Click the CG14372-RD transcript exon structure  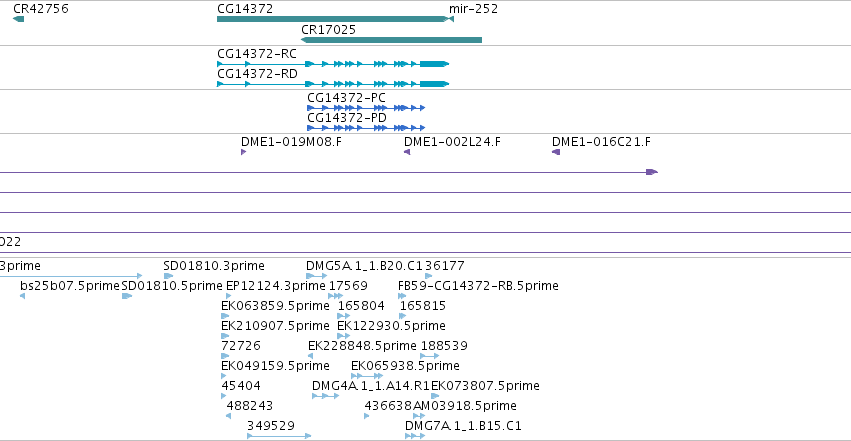pyautogui.click(x=333, y=84)
